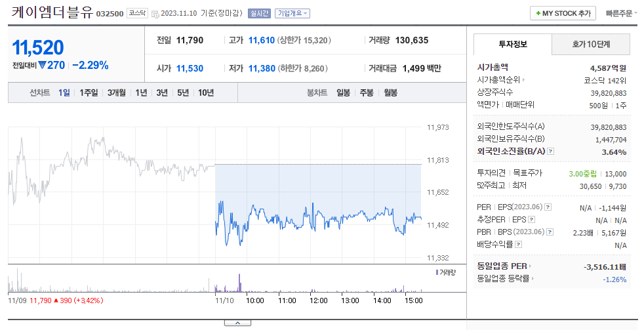Click the 목표주가 value 13,000

tap(616, 174)
